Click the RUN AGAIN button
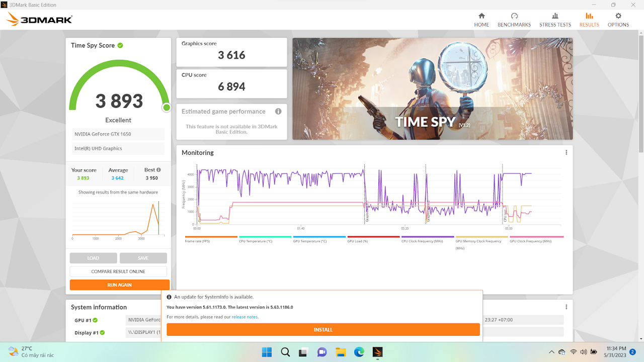This screenshot has height=362, width=644. click(119, 285)
